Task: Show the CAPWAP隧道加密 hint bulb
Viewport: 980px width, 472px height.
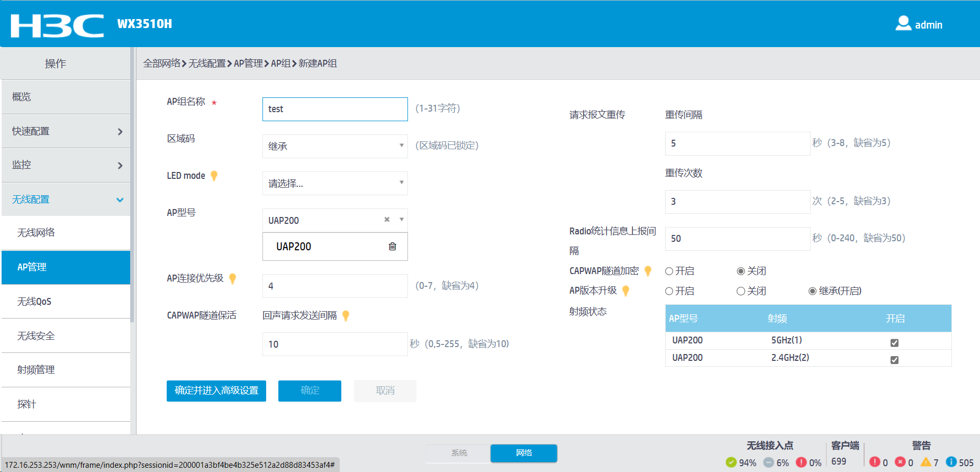Action: [648, 271]
